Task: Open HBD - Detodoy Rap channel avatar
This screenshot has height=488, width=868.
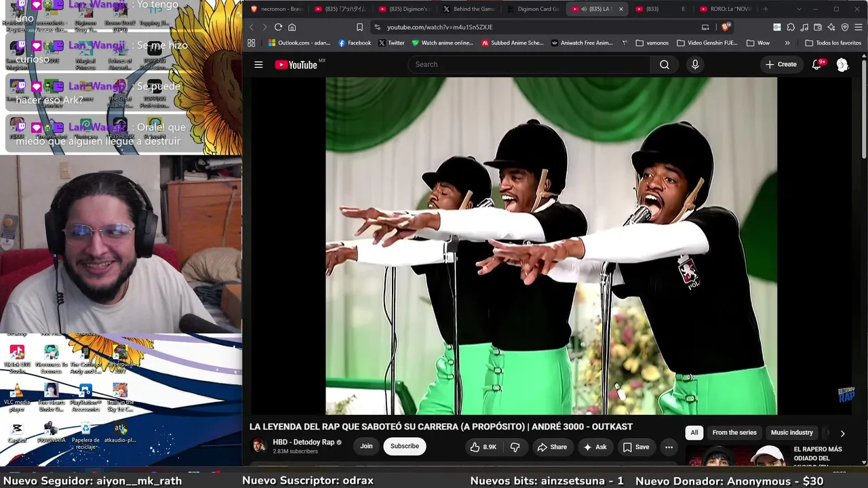Action: pos(259,445)
